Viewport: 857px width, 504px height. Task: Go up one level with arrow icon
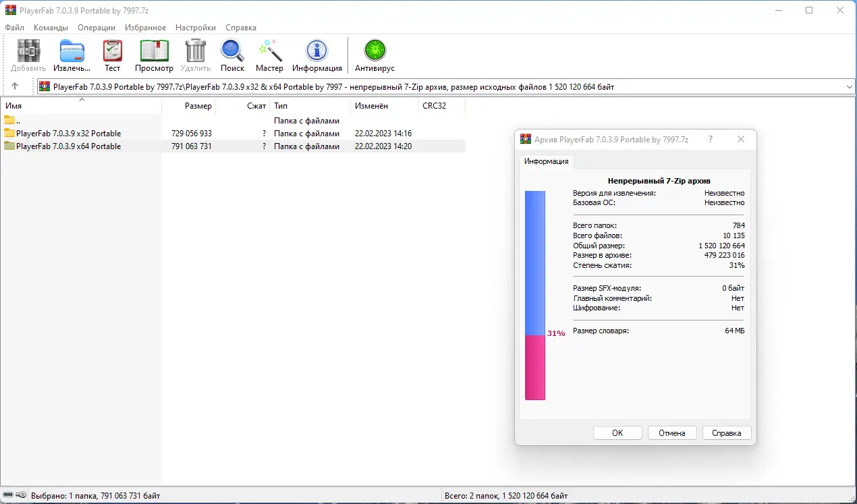[15, 86]
